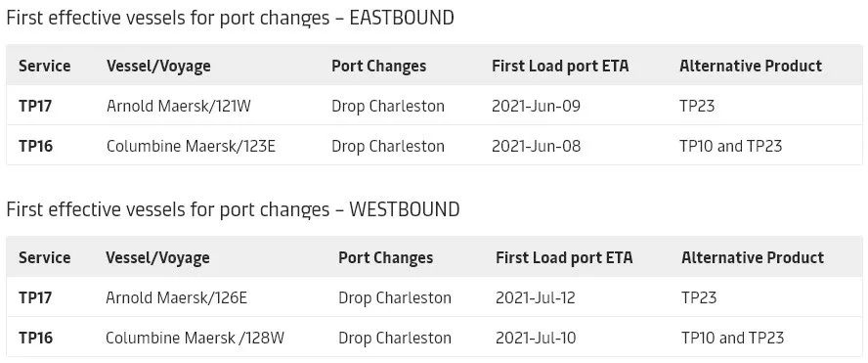Click the Westbound Service column header
This screenshot has height=363, width=868.
coord(45,257)
